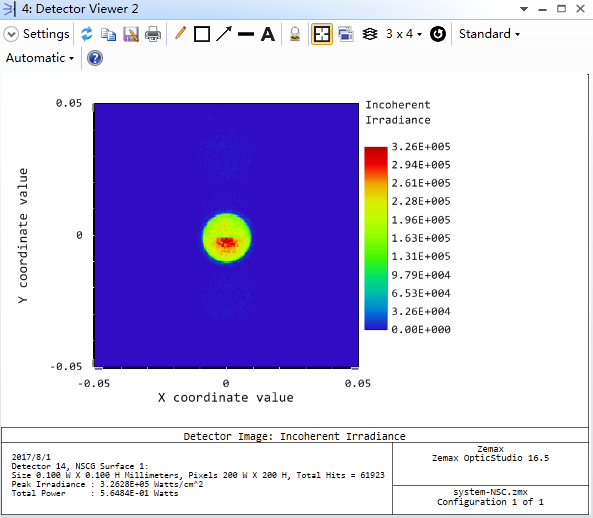The image size is (593, 518).
Task: Copy the detector image using copy icon
Action: 108,34
